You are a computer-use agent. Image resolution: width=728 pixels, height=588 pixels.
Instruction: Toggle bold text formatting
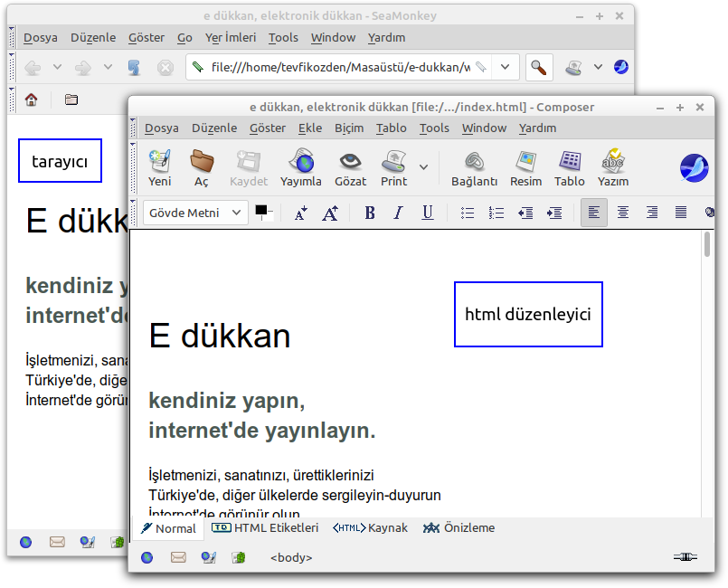coord(369,213)
